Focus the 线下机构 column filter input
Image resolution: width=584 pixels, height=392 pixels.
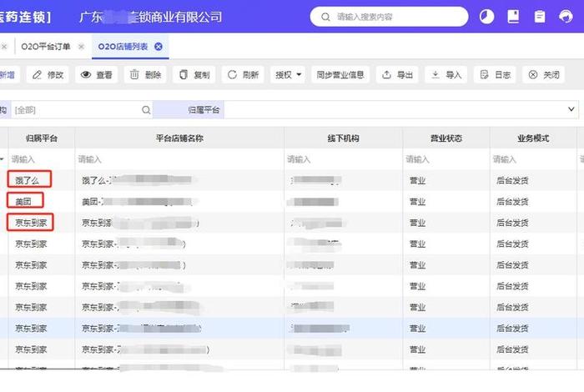pyautogui.click(x=343, y=159)
